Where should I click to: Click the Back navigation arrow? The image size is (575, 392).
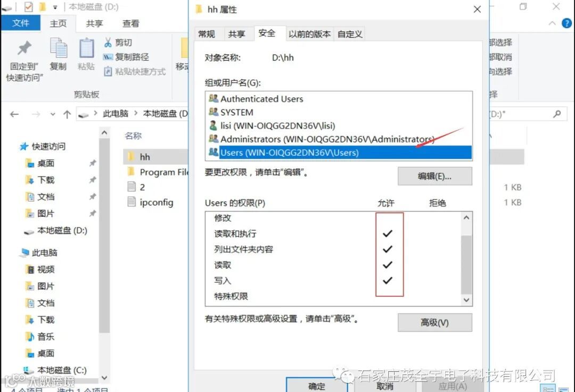click(x=14, y=114)
